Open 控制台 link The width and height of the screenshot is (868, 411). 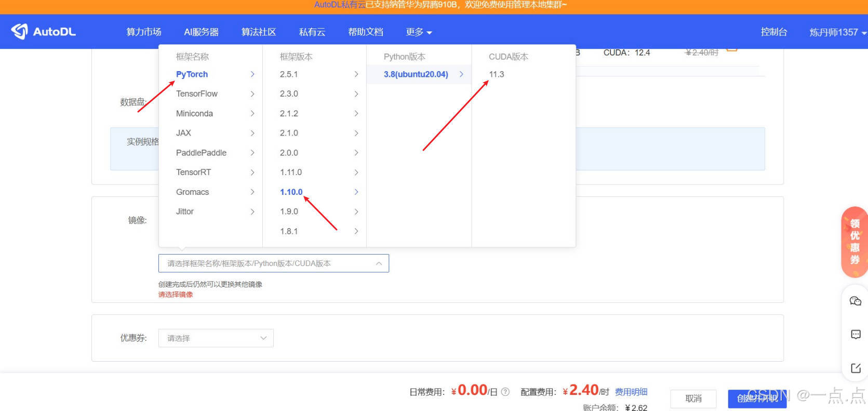tap(774, 32)
